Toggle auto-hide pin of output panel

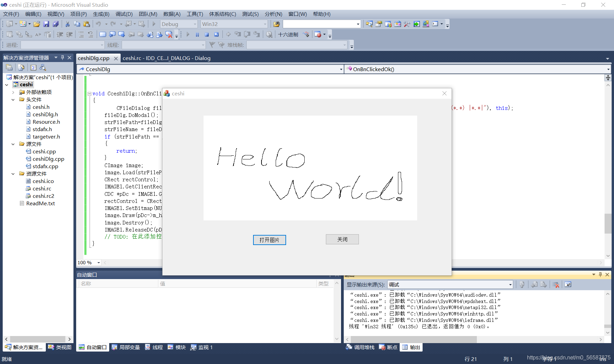[x=600, y=275]
